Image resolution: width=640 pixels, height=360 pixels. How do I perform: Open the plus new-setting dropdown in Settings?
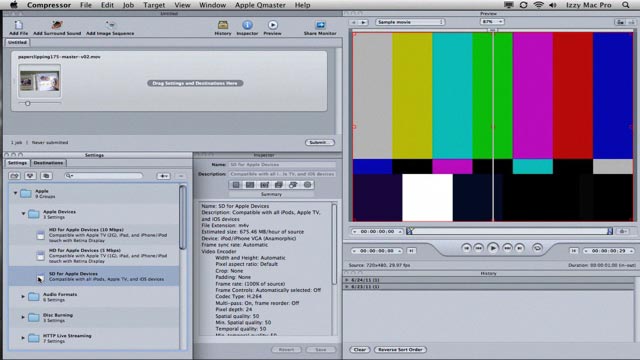pos(163,176)
